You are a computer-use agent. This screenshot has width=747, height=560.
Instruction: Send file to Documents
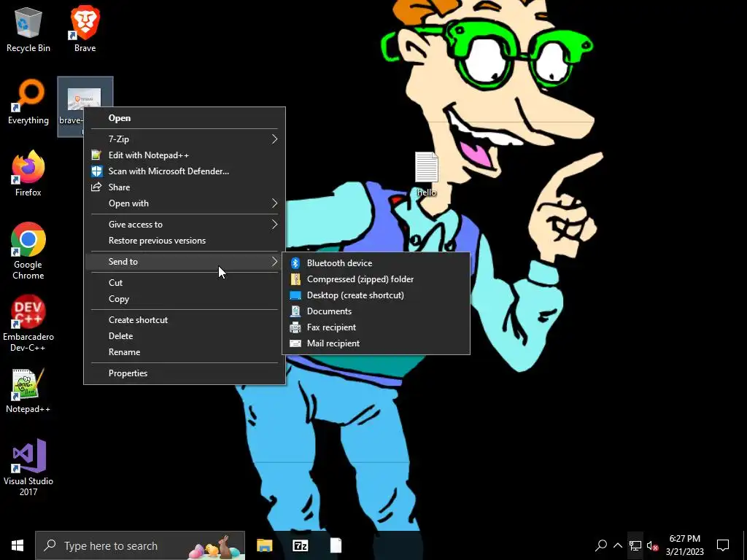pyautogui.click(x=376, y=311)
